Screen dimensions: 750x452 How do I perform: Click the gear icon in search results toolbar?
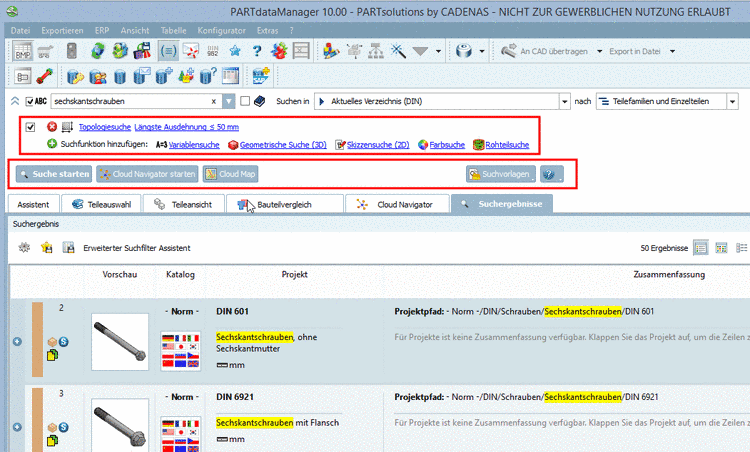click(x=24, y=247)
